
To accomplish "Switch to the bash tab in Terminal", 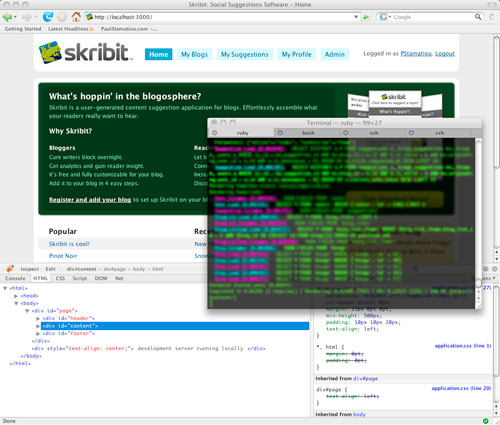I will click(x=308, y=133).
